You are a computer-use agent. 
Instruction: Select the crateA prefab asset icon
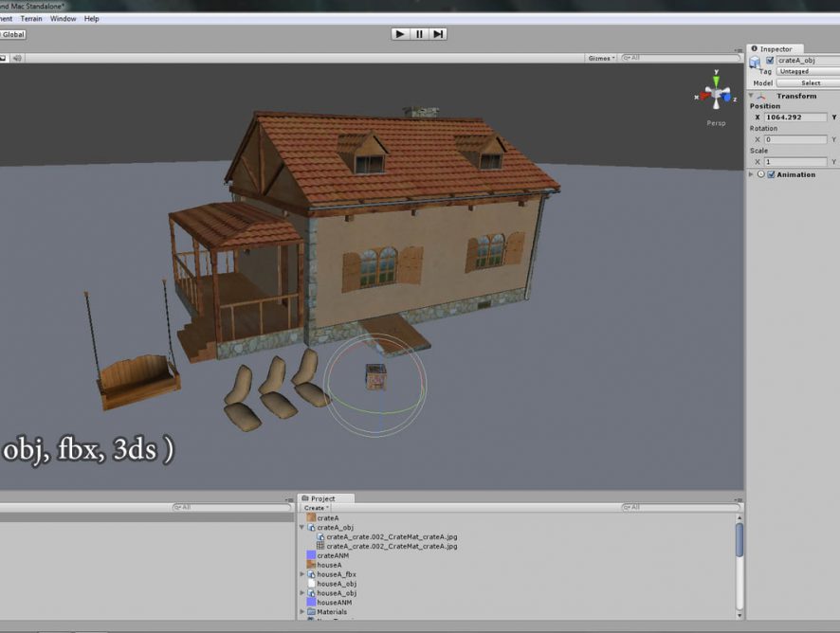(311, 518)
